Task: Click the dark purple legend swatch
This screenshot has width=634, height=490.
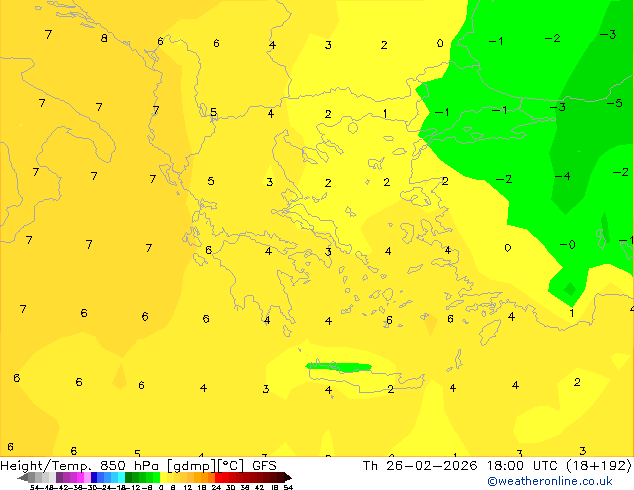Action: tap(59, 477)
